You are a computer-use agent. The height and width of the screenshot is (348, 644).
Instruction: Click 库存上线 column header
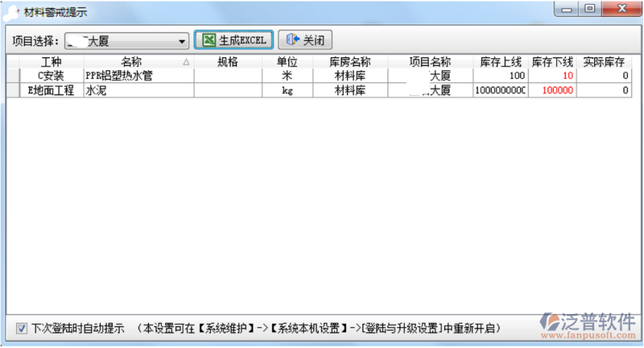(501, 62)
